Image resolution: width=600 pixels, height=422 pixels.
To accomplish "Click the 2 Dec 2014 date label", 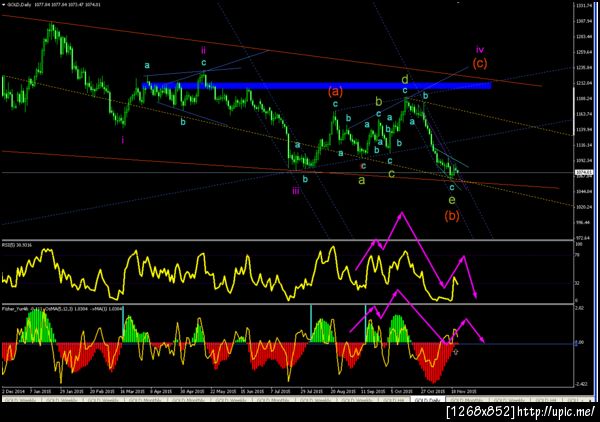I will [12, 391].
